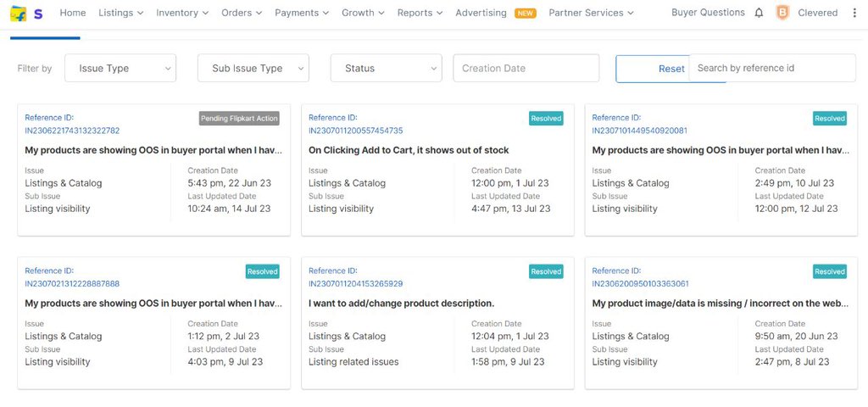Click the '1:12 pm, 2 Jul 23' creation date
Image resolution: width=868 pixels, height=407 pixels.
click(x=223, y=336)
